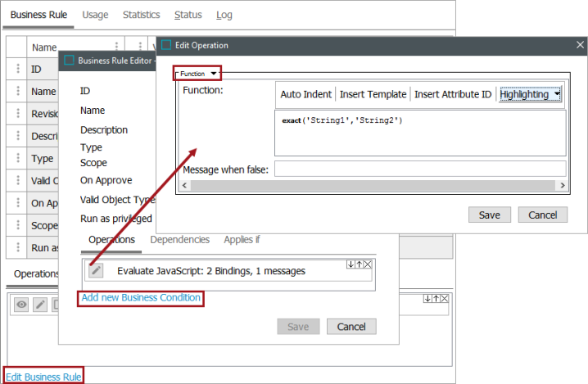Switch to the Status tab
The image size is (588, 384).
click(x=188, y=15)
